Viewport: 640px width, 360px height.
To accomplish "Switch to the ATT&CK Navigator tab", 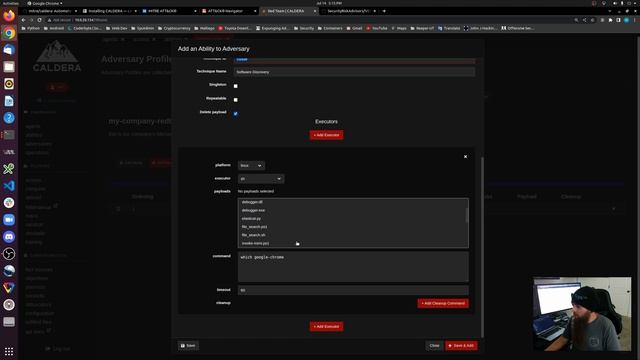I will (x=228, y=11).
